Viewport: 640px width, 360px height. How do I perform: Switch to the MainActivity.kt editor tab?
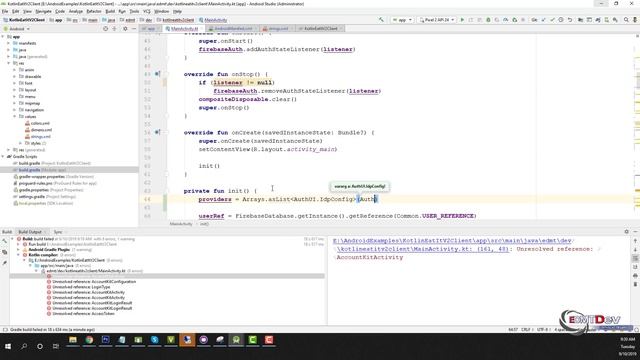[x=184, y=29]
